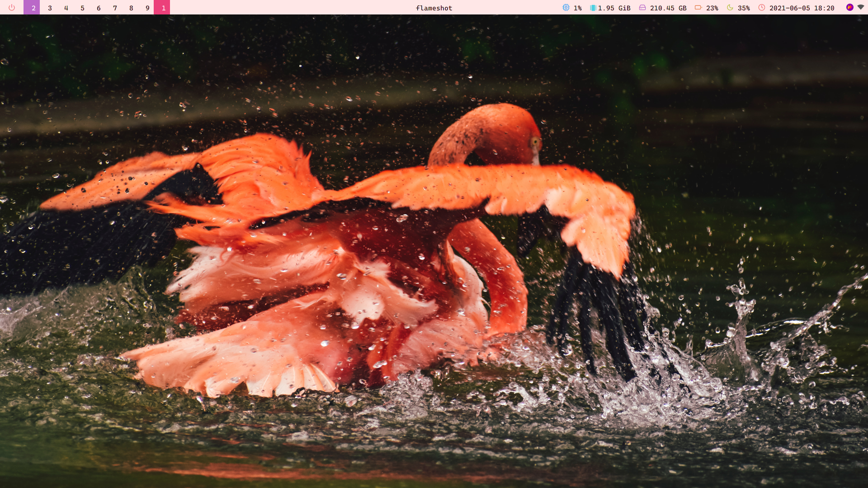Click the Wi-Fi network tray icon

pos(861,7)
